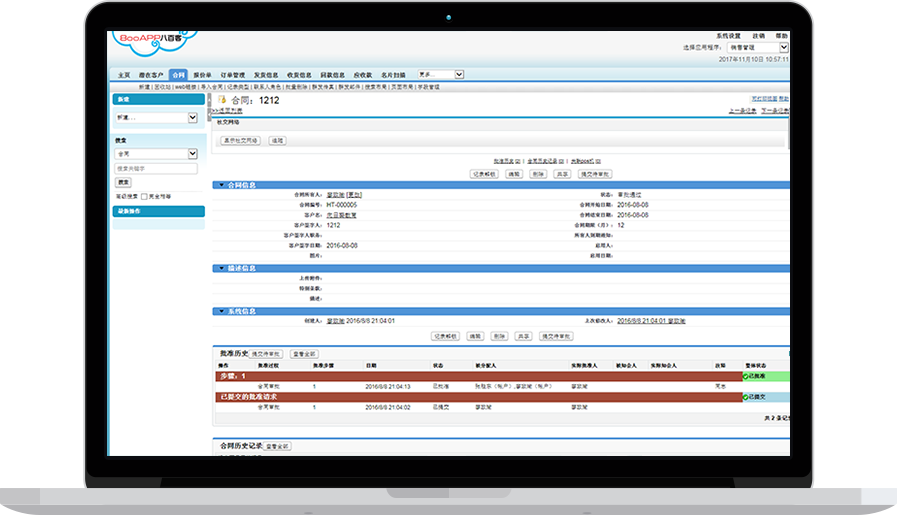The width and height of the screenshot is (897, 515).
Task: Click the 最新操作 sidebar panel header
Action: 158,211
